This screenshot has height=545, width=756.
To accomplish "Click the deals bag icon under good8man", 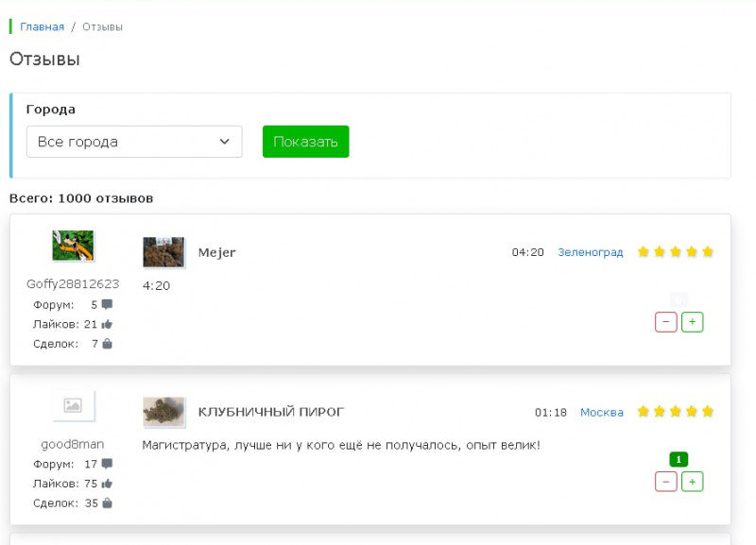I will (x=107, y=503).
